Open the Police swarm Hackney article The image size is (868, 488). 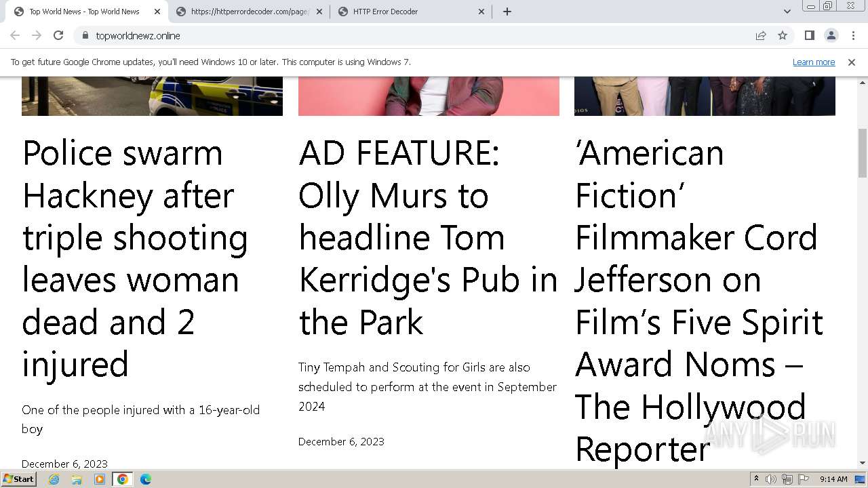click(136, 258)
